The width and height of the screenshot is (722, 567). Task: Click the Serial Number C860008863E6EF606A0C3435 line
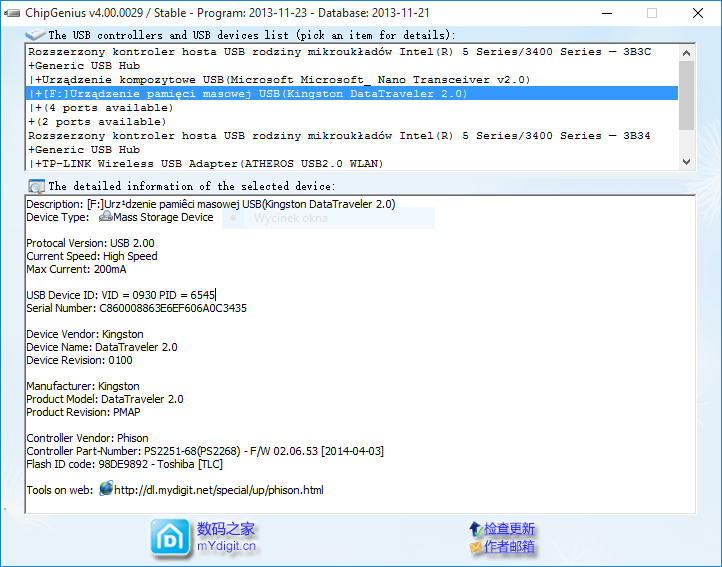[x=136, y=308]
